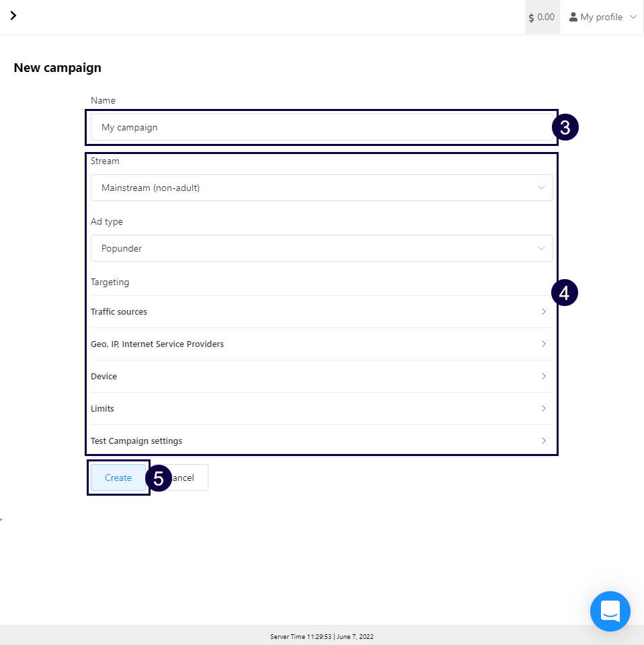
Task: Focus the campaign Name input field
Action: tap(321, 127)
